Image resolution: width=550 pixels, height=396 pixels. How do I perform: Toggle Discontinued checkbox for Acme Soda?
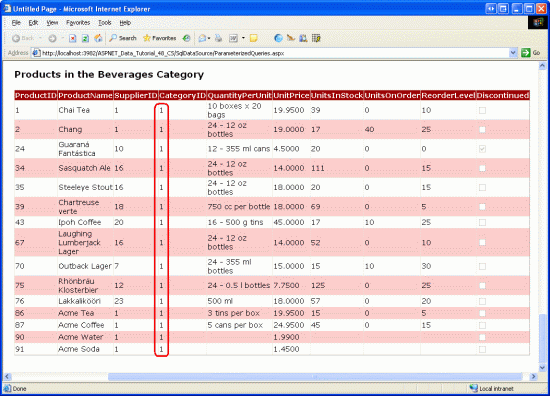point(482,349)
